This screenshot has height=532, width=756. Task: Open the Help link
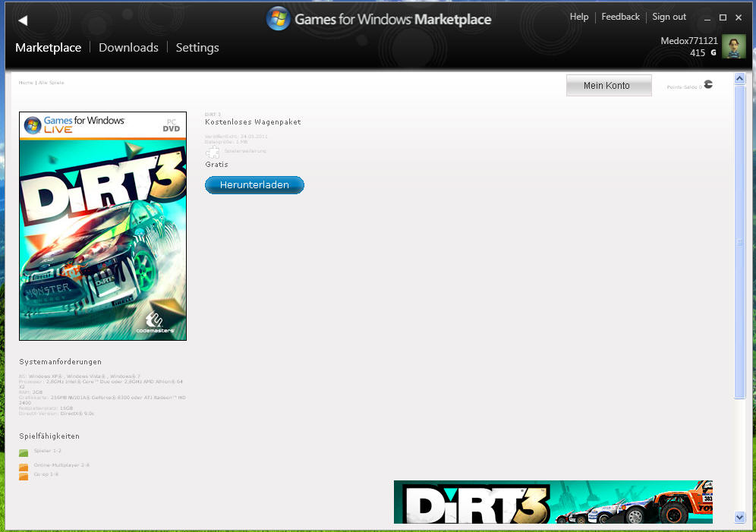point(579,17)
